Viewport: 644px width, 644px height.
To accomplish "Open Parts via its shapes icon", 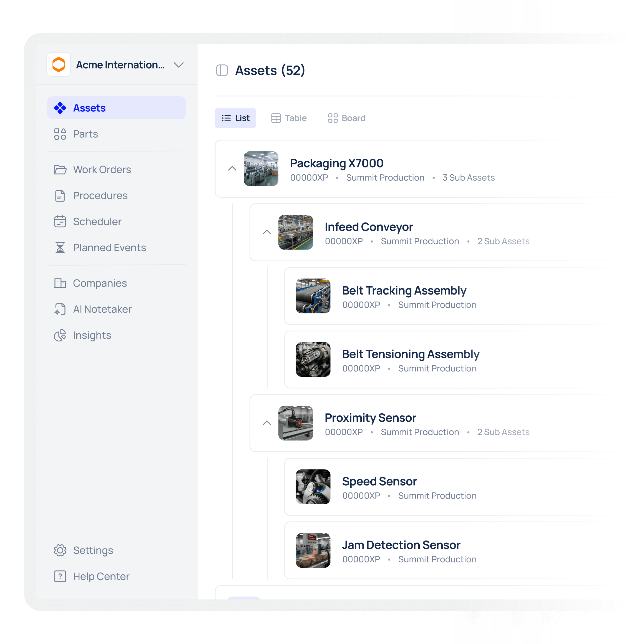I will (60, 134).
